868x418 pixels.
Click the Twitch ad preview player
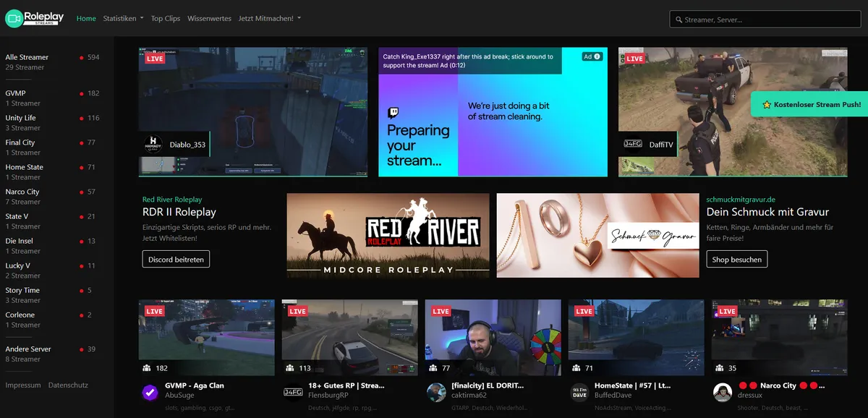pyautogui.click(x=492, y=112)
